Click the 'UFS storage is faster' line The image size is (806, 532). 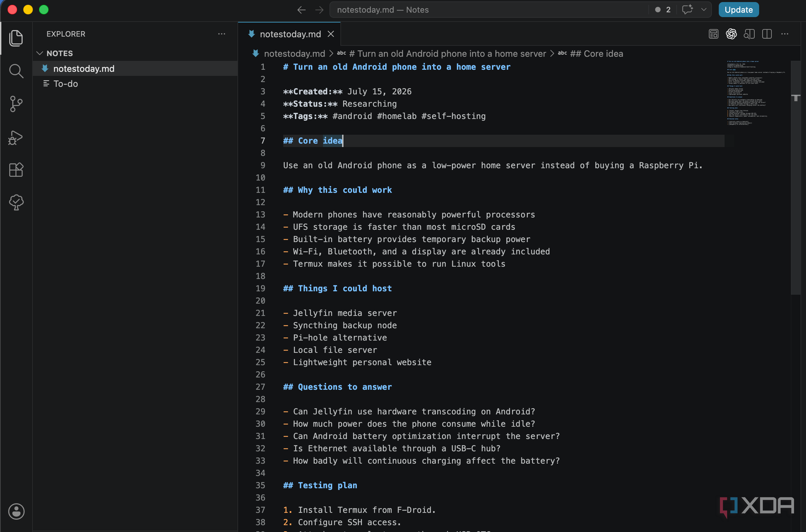click(x=399, y=227)
